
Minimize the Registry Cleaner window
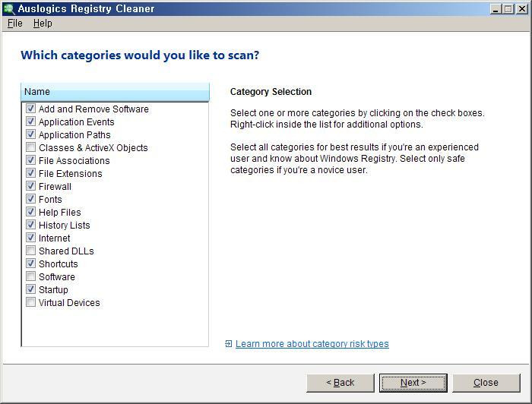click(496, 8)
